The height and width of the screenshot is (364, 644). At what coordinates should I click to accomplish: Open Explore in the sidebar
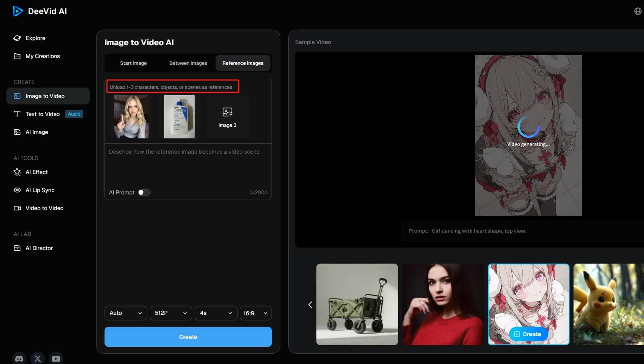[36, 38]
